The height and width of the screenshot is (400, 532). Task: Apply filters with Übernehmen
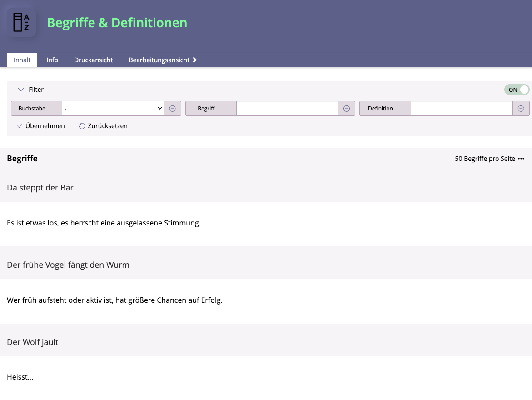click(x=41, y=126)
